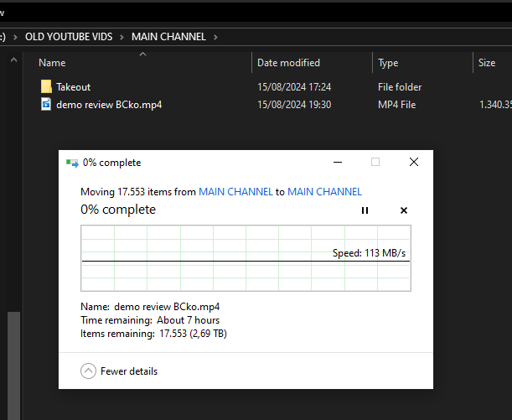This screenshot has width=512, height=420.
Task: Cancel the move with the small X
Action: 404,210
